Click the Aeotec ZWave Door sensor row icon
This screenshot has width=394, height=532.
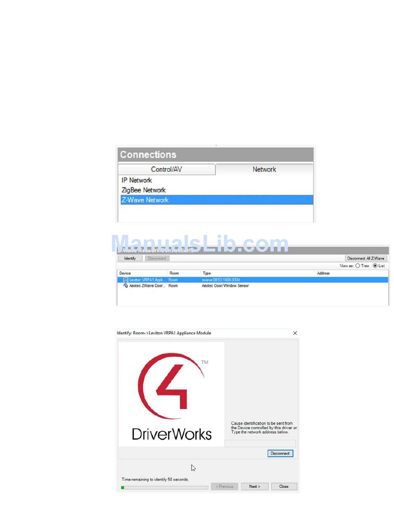125,285
